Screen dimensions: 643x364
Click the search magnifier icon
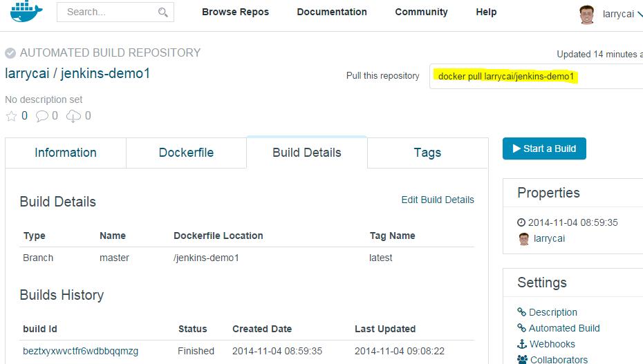click(162, 12)
